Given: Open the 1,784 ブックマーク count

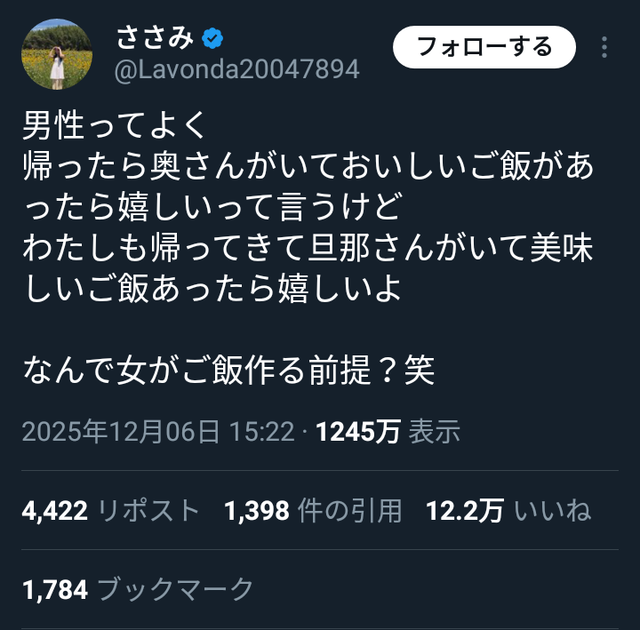Looking at the screenshot, I should [138, 589].
